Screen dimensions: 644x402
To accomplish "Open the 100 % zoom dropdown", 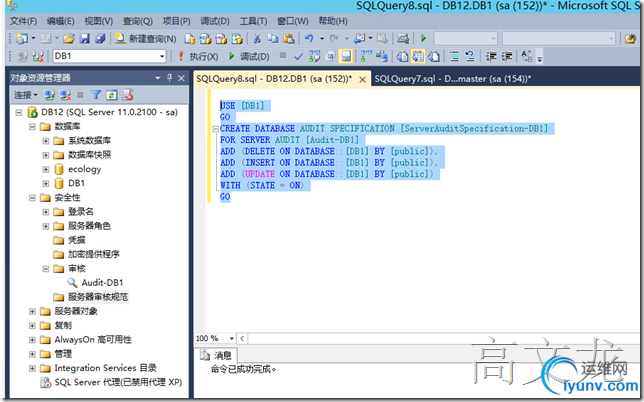I will pyautogui.click(x=232, y=338).
